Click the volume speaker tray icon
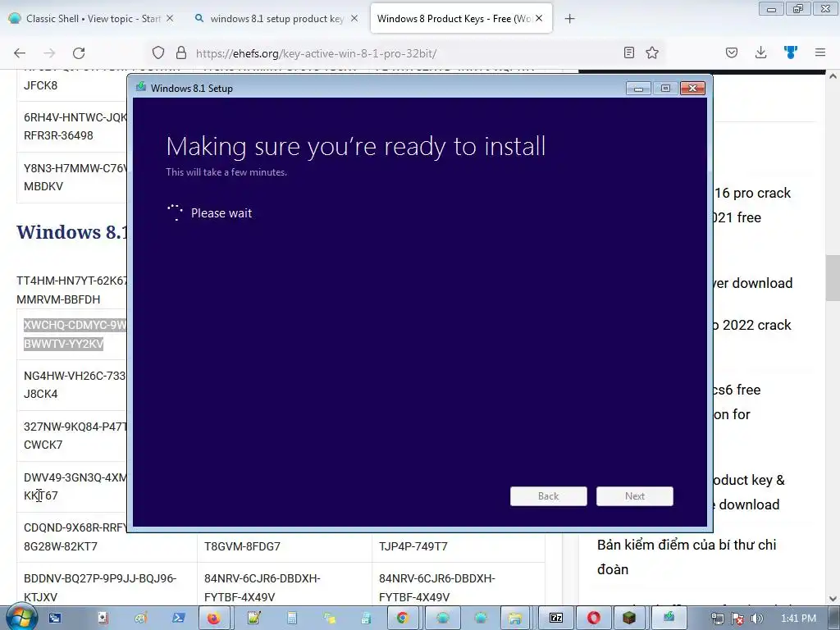 pyautogui.click(x=756, y=619)
